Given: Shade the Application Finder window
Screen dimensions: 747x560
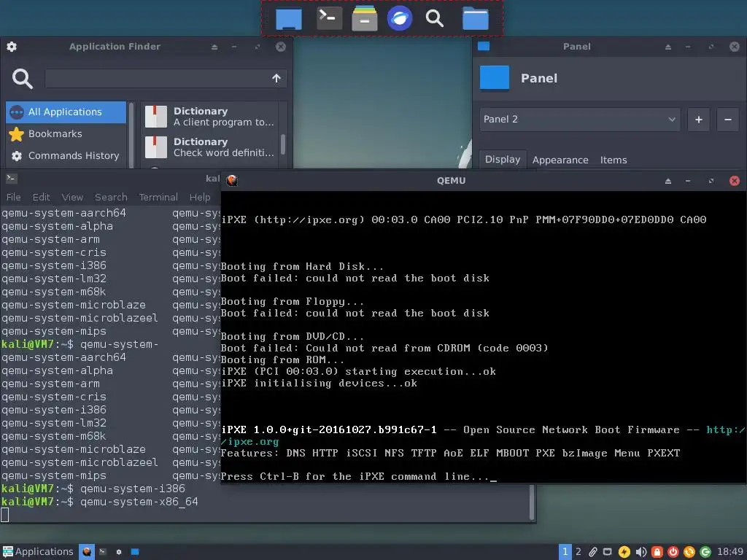Looking at the screenshot, I should pos(214,47).
